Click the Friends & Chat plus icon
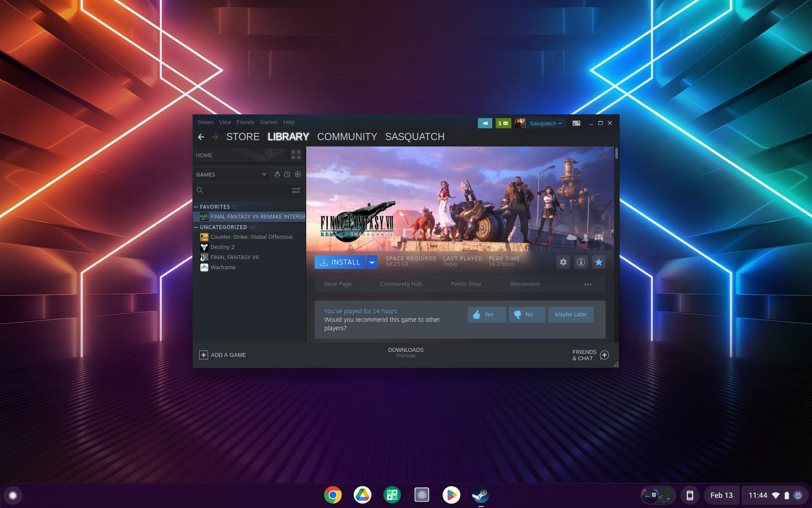 604,355
